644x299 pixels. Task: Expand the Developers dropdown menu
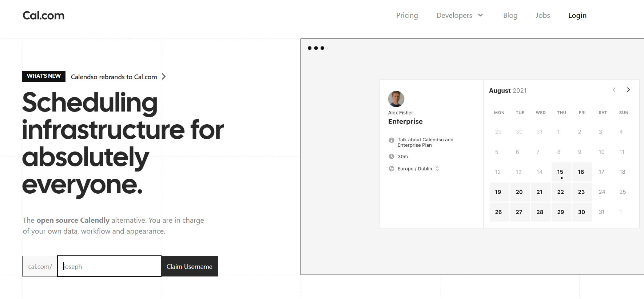click(x=460, y=15)
